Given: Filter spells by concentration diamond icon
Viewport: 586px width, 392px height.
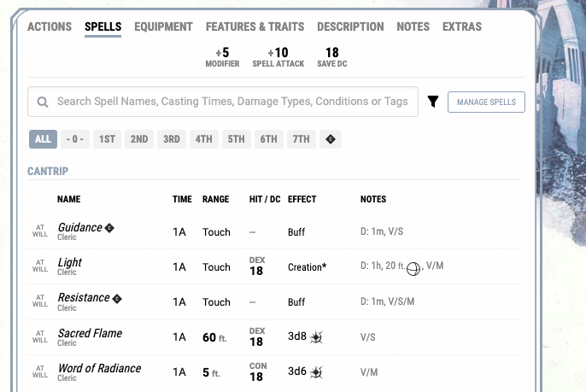Looking at the screenshot, I should coord(331,139).
